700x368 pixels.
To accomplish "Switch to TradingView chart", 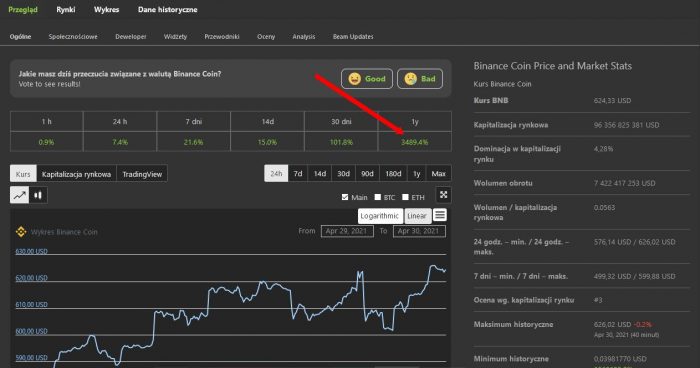I will pos(142,174).
